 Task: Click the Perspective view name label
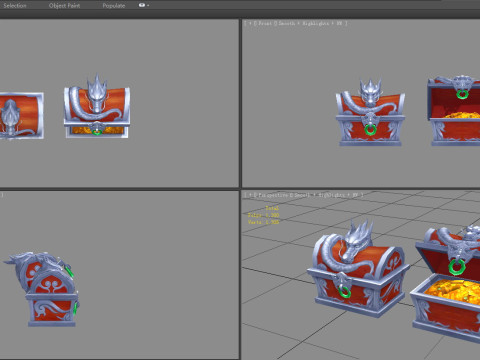coord(273,195)
